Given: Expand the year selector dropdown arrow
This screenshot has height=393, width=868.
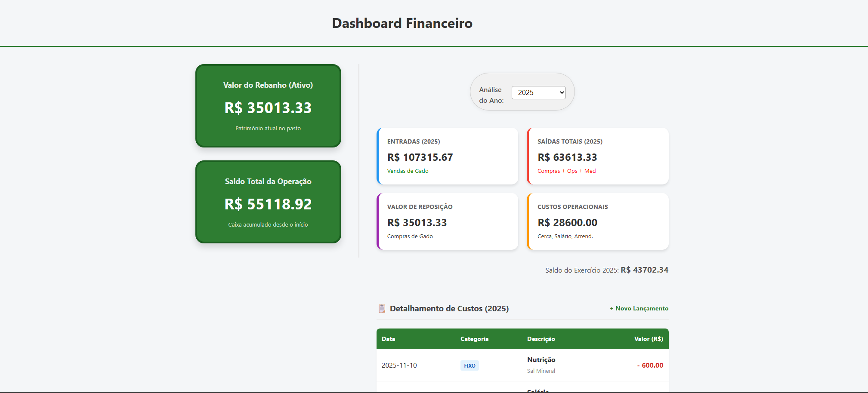Looking at the screenshot, I should (x=561, y=92).
